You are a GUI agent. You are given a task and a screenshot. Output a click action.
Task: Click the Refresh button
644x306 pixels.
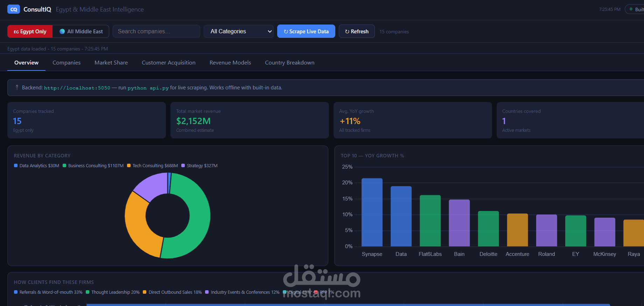coord(357,32)
